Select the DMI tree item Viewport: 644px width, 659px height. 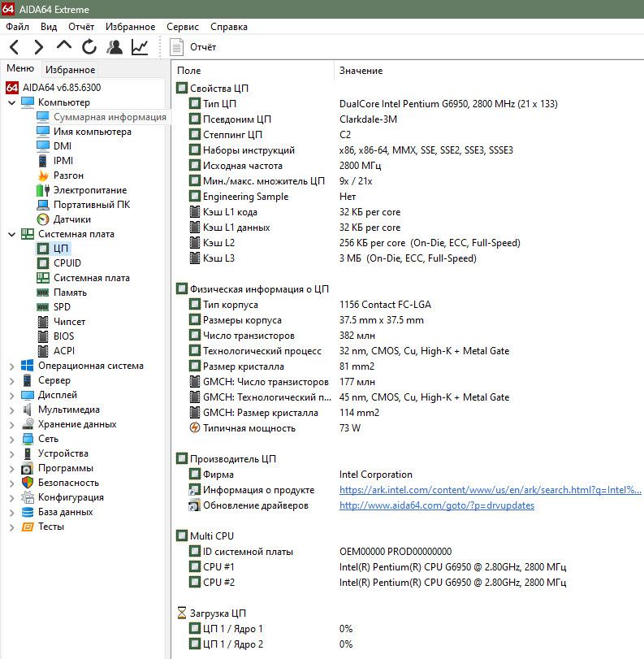coord(63,145)
